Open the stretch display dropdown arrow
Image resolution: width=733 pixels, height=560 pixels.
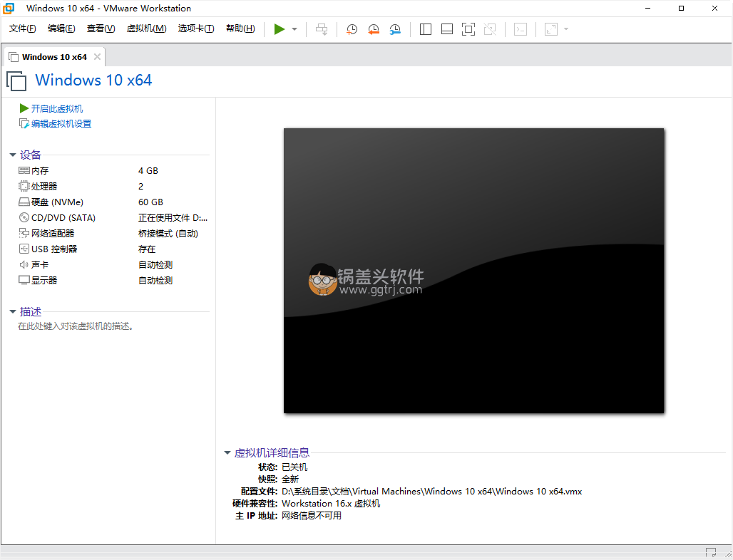(x=566, y=29)
